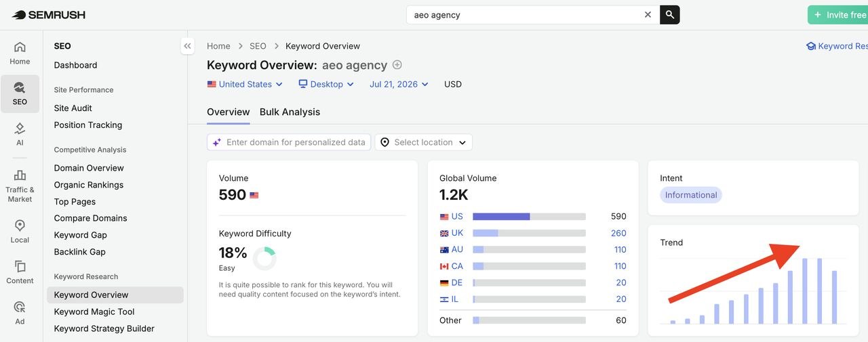Screen dimensions: 868x342
Task: Open Keyword Gap in the sidebar
Action: click(81, 235)
